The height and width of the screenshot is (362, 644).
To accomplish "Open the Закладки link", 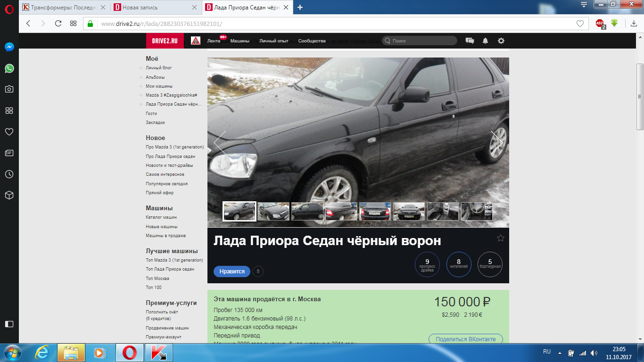I will point(156,123).
